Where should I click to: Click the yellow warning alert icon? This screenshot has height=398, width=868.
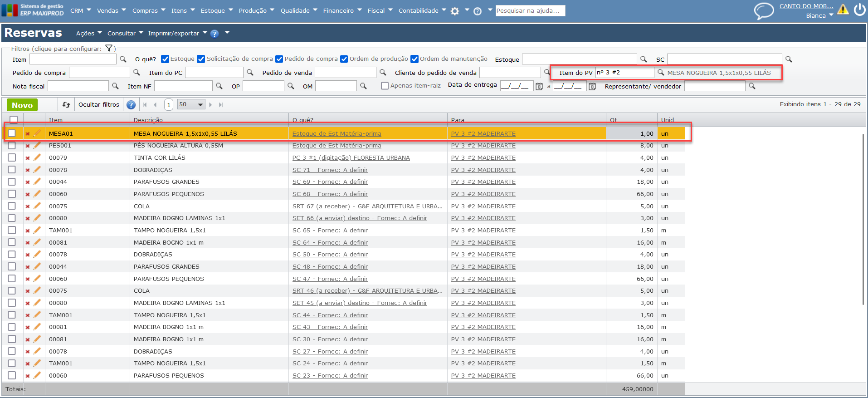[x=843, y=10]
